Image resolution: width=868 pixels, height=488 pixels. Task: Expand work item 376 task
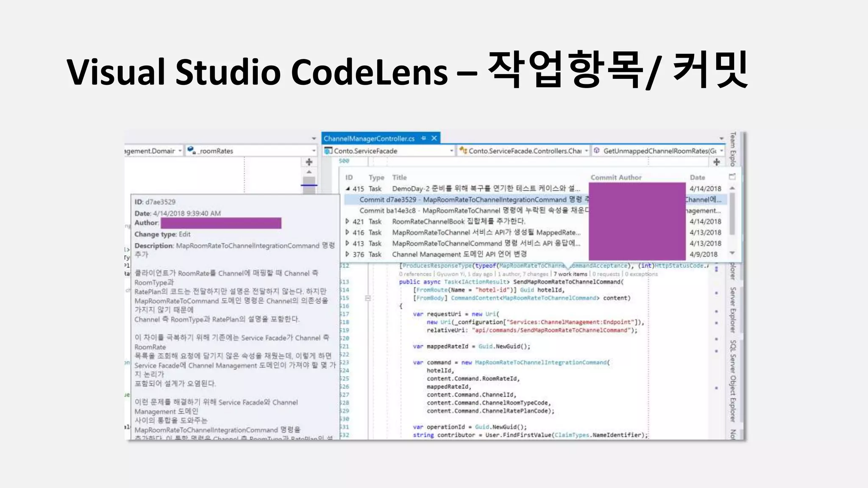348,254
